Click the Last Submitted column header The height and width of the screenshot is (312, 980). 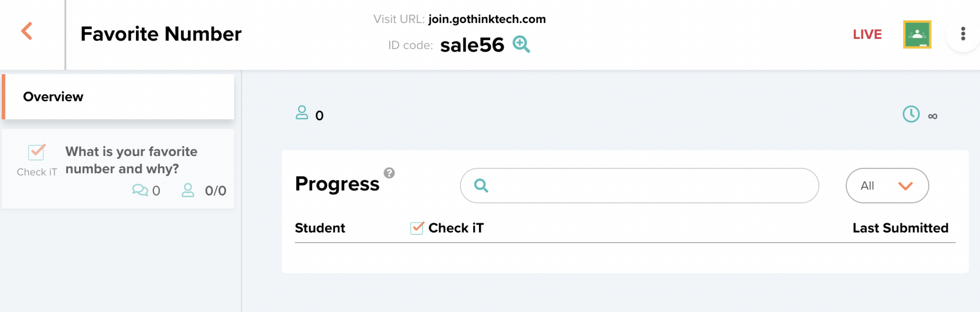900,228
